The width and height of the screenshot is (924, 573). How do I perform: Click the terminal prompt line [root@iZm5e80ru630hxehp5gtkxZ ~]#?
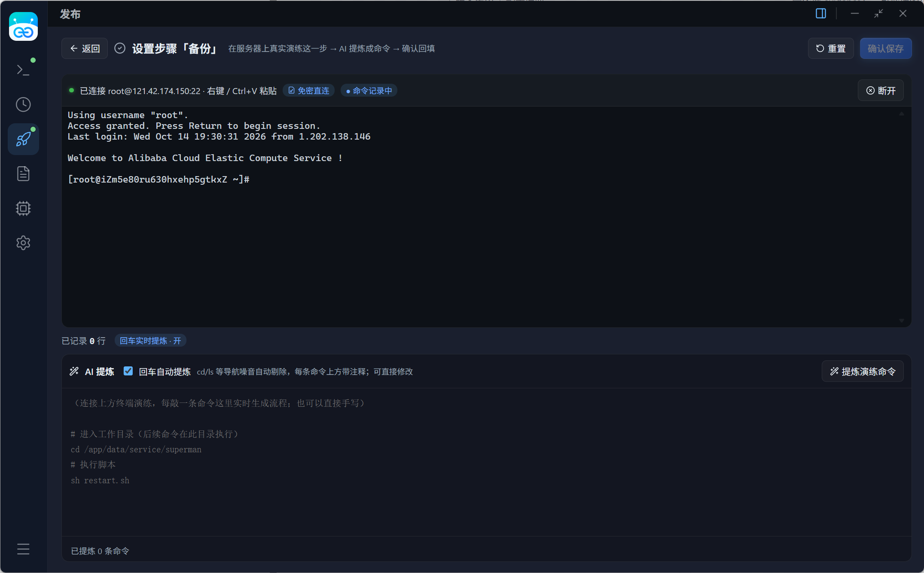[x=159, y=180]
